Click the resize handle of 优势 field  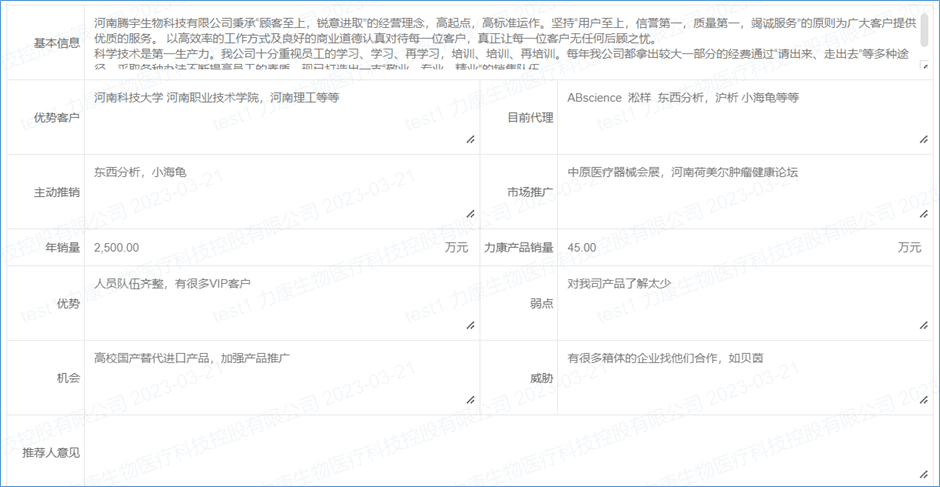pos(470,325)
